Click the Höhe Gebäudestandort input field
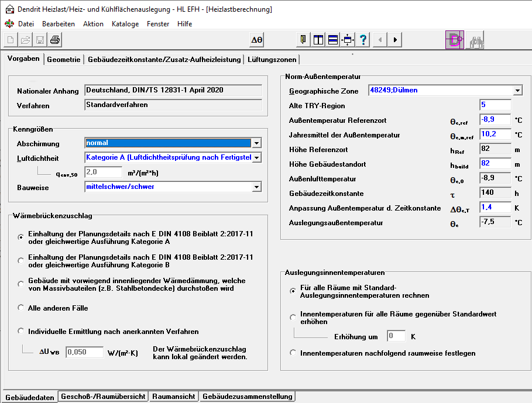The height and width of the screenshot is (403, 532). point(495,163)
